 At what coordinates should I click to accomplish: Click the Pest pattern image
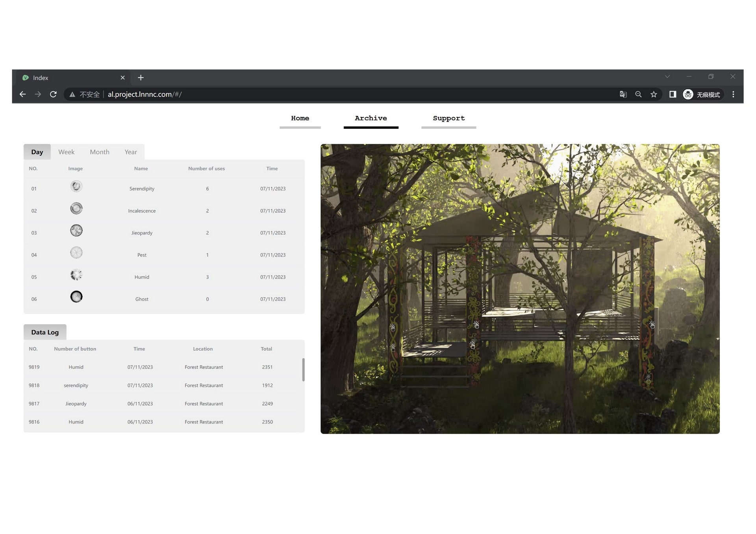click(76, 252)
